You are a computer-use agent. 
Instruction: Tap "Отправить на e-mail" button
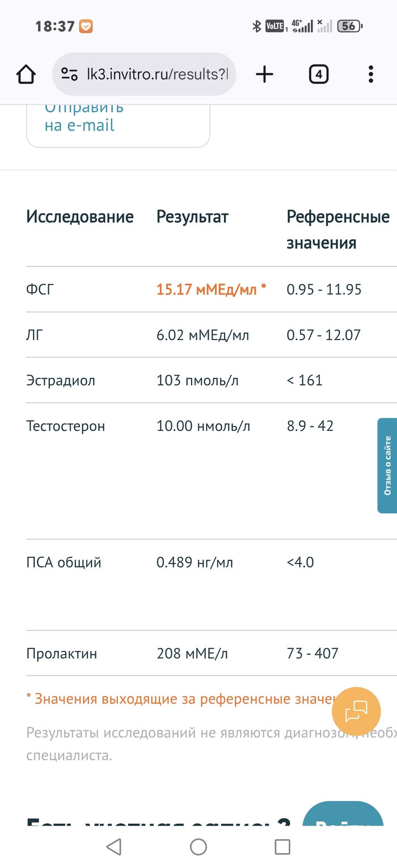[118, 122]
